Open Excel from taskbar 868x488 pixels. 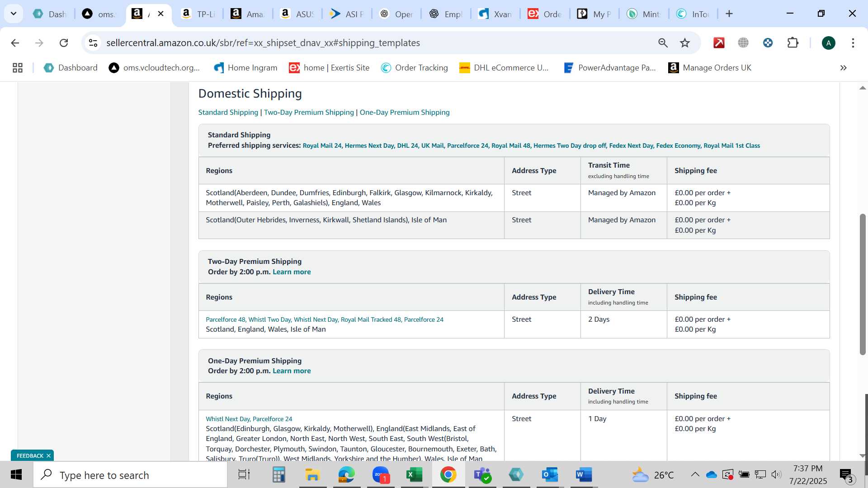(414, 475)
